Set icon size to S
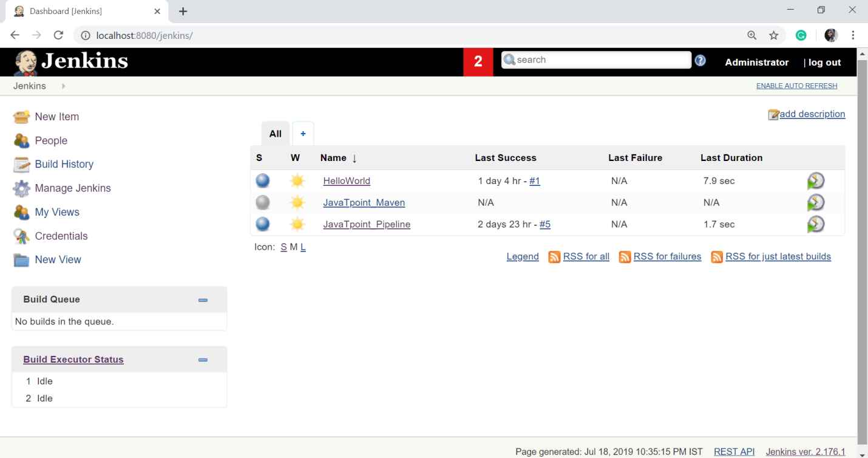 [x=283, y=247]
